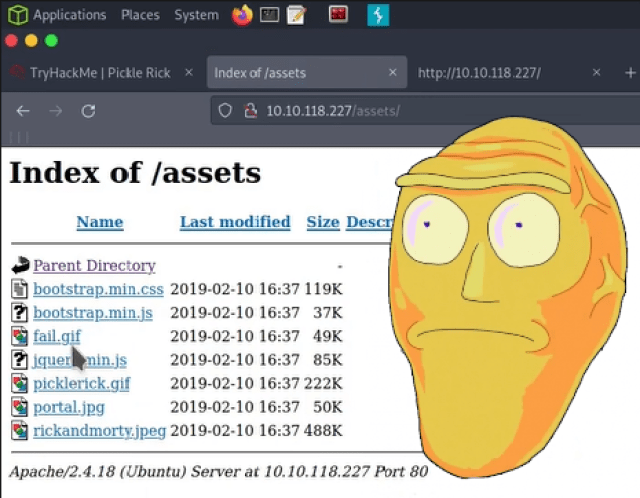
Task: Go back to previous page
Action: click(23, 111)
